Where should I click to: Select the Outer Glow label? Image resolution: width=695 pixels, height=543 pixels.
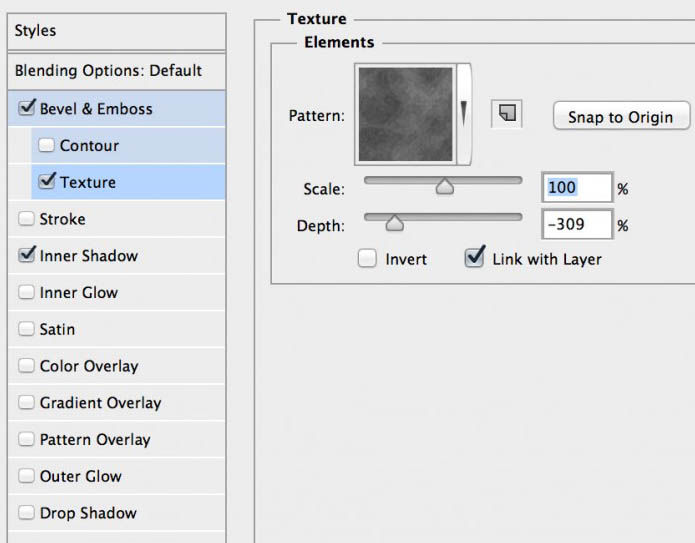[81, 477]
